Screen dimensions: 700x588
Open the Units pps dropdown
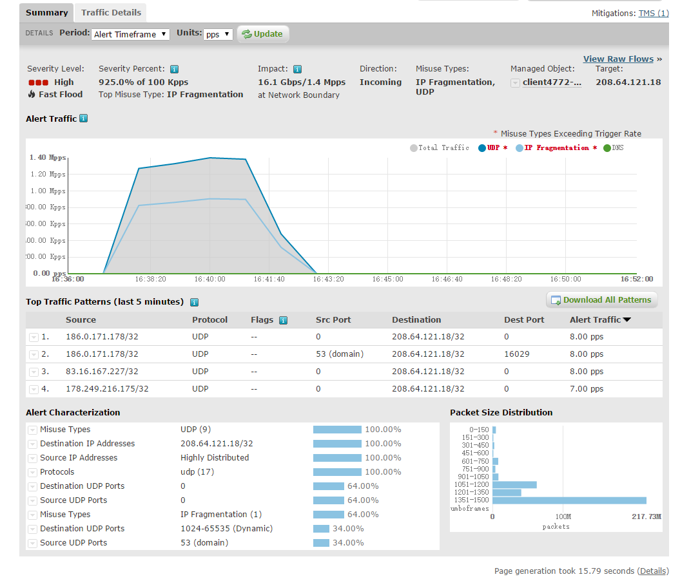coord(218,34)
